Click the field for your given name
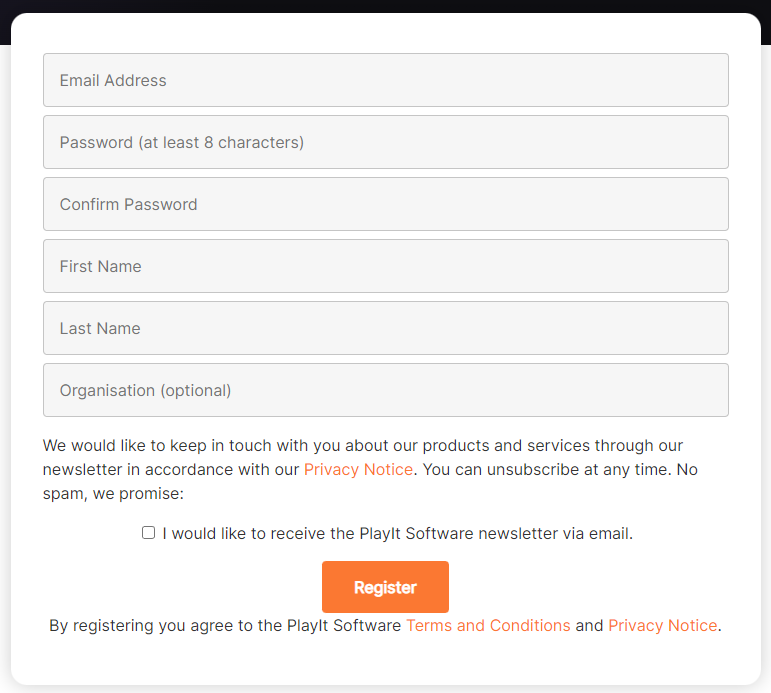The image size is (771, 693). click(385, 266)
